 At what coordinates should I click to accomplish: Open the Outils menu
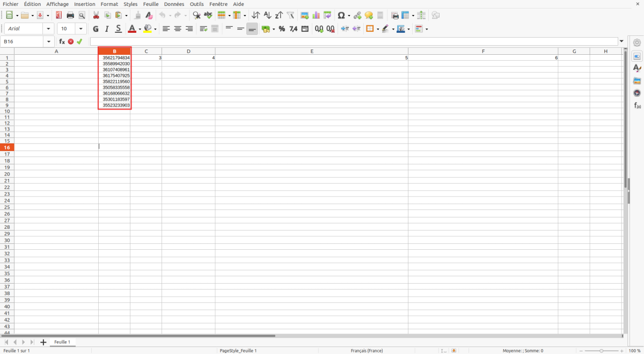point(197,4)
